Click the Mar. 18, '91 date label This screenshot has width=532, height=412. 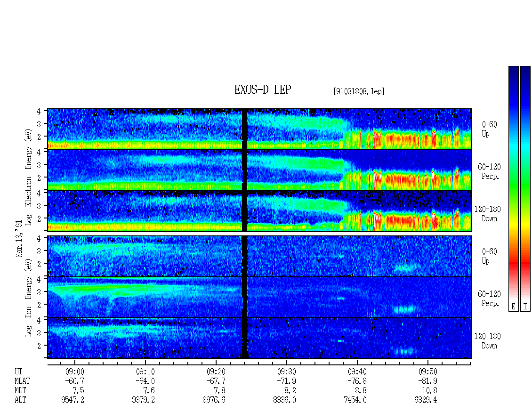[x=19, y=239]
